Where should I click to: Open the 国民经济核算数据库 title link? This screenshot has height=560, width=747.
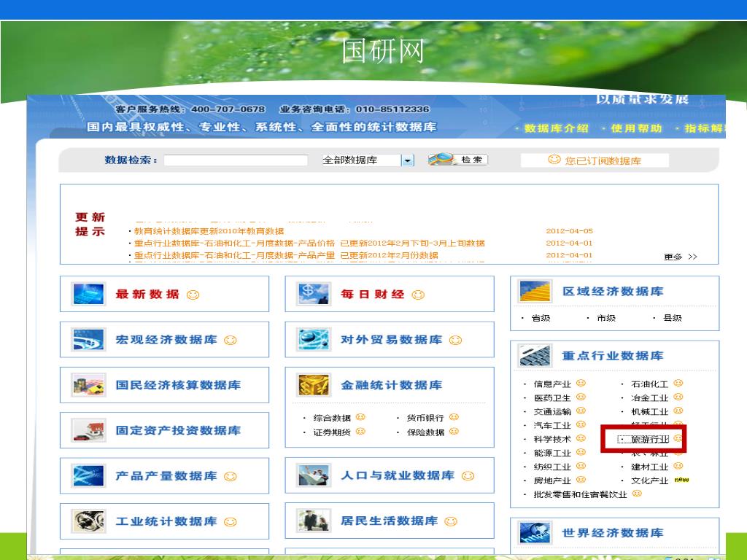coord(178,385)
